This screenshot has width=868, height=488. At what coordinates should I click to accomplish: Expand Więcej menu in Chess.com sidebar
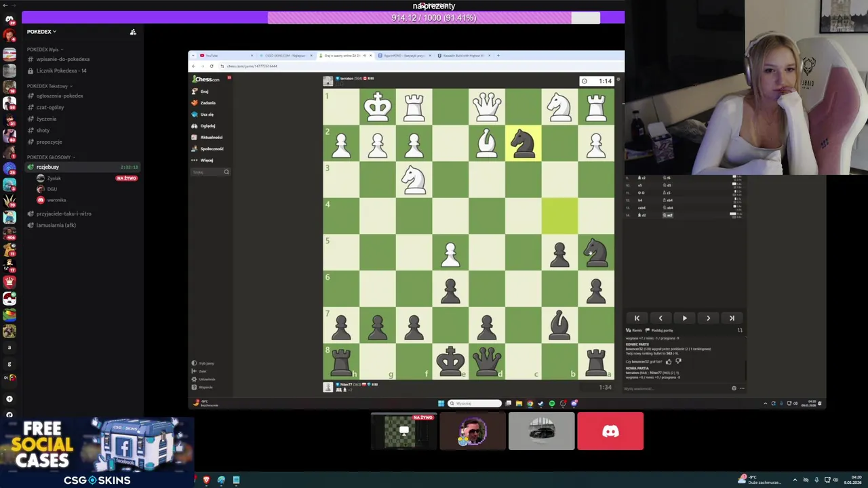(x=206, y=160)
